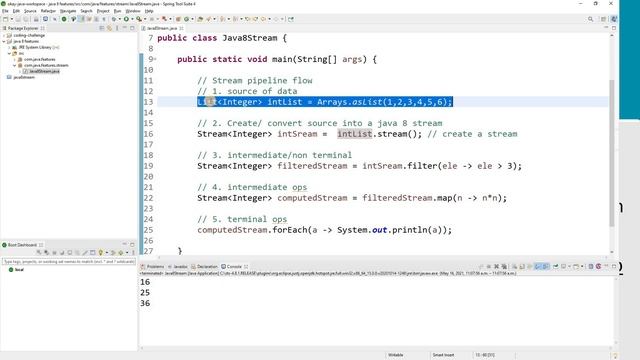Click Remove All Terminated Launches icon
This screenshot has height=360, width=640.
504,267
